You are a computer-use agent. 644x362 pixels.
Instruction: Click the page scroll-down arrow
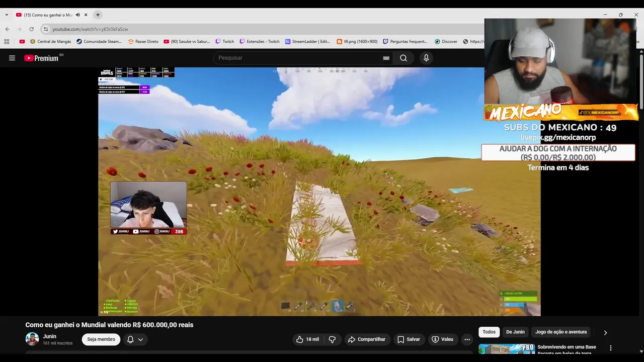tap(640, 351)
